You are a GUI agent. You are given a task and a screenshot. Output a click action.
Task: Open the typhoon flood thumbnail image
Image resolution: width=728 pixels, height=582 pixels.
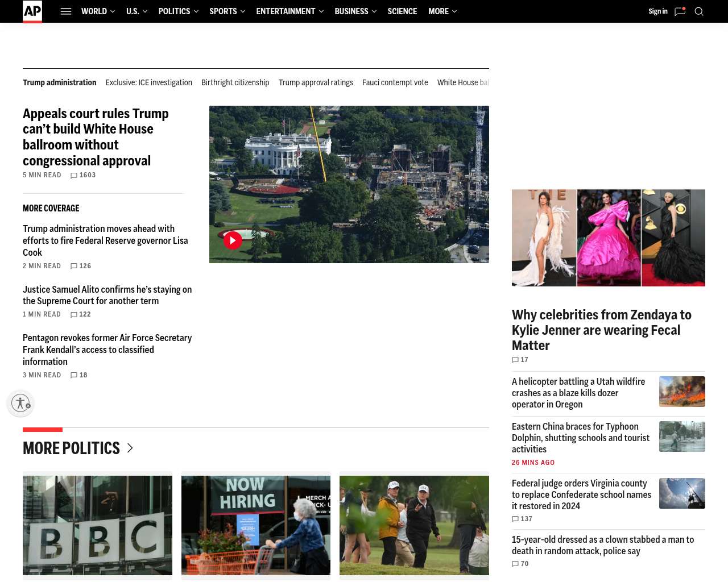(682, 436)
